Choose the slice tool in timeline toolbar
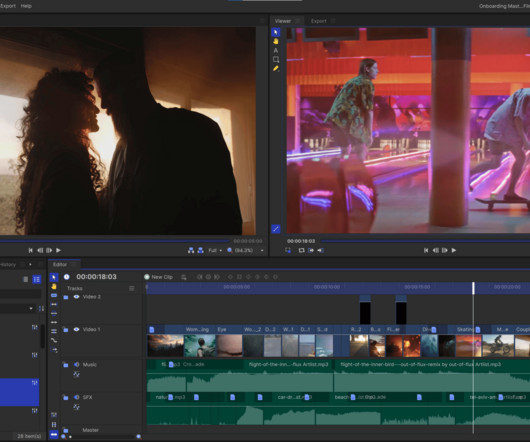530x442 pixels. (54, 295)
